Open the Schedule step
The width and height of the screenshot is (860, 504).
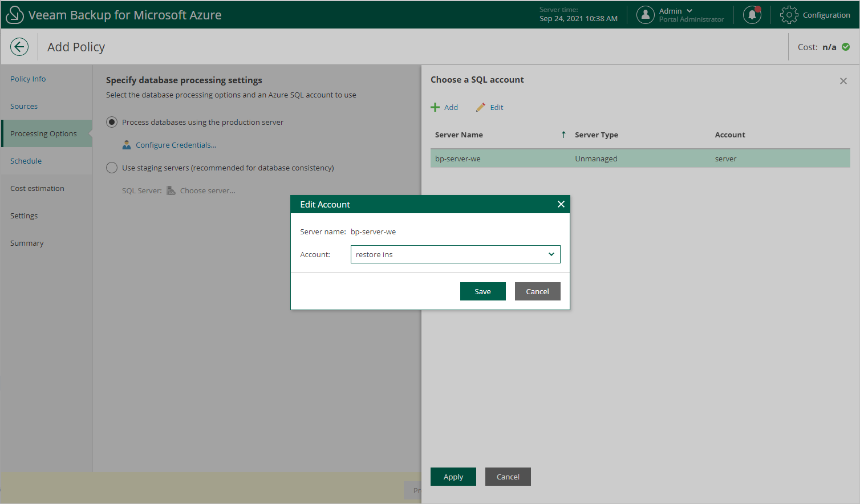coord(26,161)
